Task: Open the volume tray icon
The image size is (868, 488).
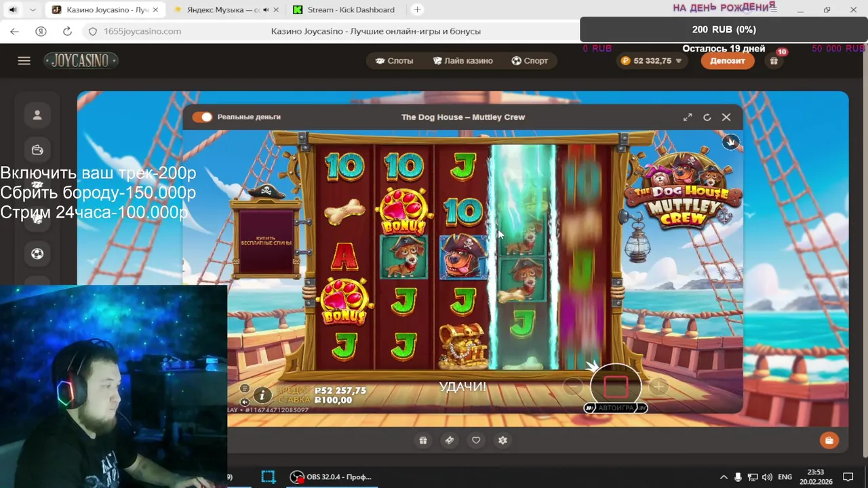Action: tap(768, 477)
